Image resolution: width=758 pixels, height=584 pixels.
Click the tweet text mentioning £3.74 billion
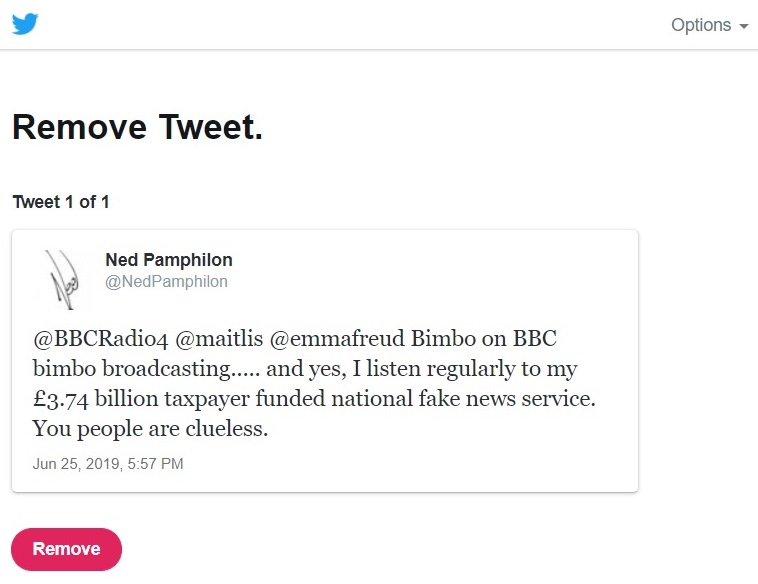[314, 399]
